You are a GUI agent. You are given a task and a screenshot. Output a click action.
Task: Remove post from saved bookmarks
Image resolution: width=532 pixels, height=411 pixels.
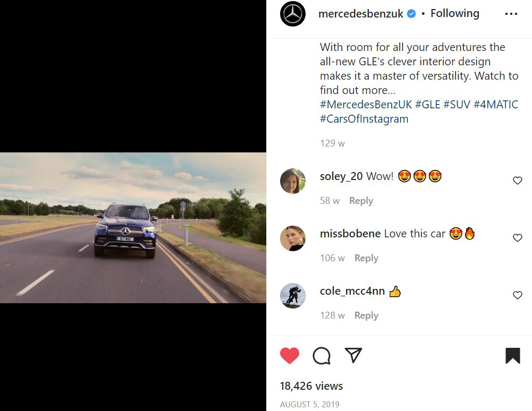point(512,356)
